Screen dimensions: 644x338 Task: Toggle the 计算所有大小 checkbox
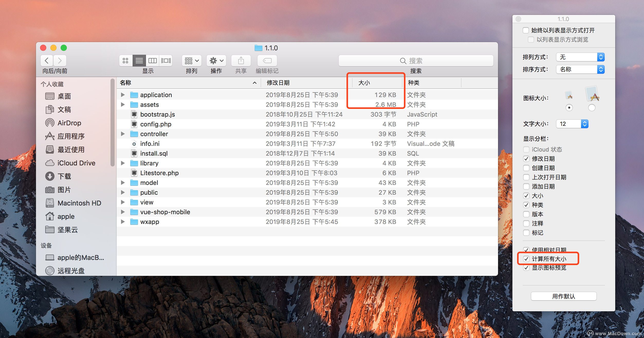pos(526,259)
